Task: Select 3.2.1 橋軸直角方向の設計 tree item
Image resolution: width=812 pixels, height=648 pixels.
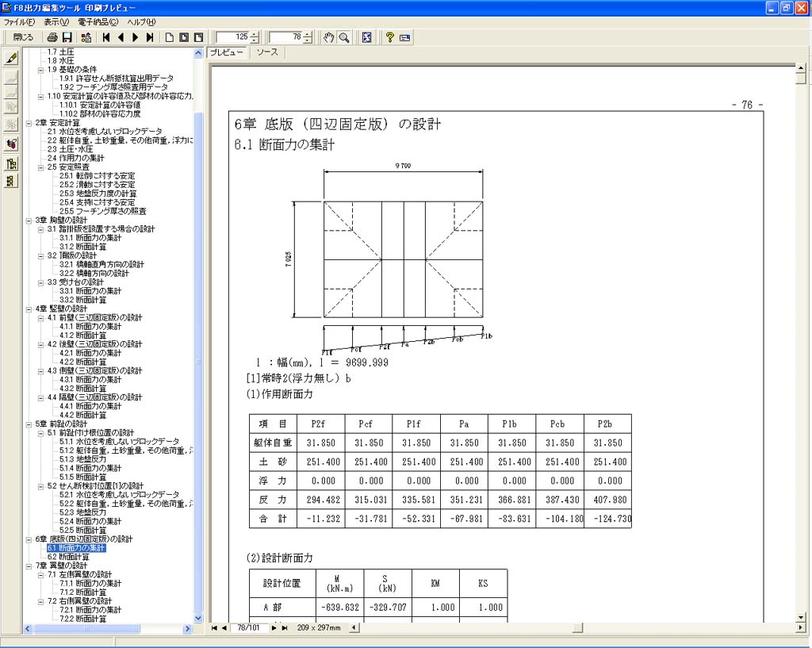Action: coord(101,264)
